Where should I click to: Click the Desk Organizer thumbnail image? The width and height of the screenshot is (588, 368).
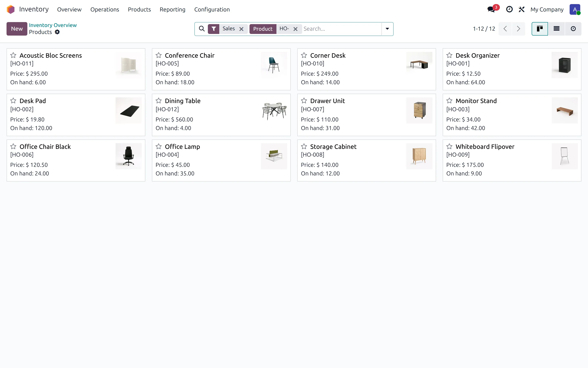pos(565,65)
